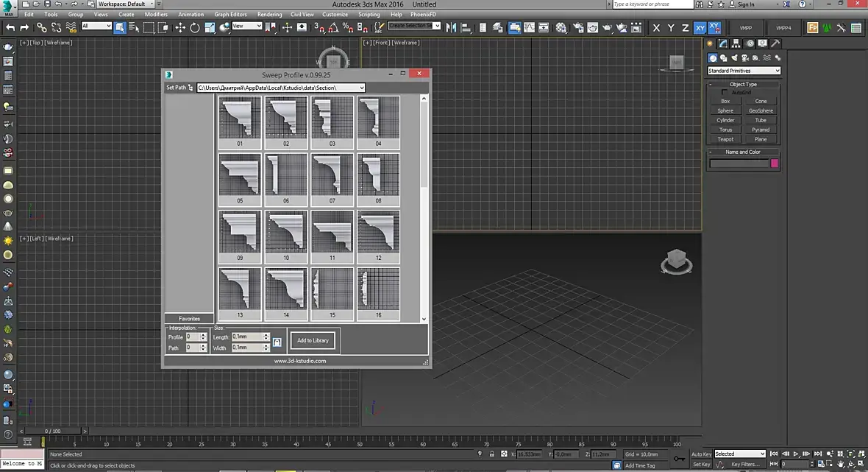
Task: Click the Select and Link tool
Action: pyautogui.click(x=41, y=27)
